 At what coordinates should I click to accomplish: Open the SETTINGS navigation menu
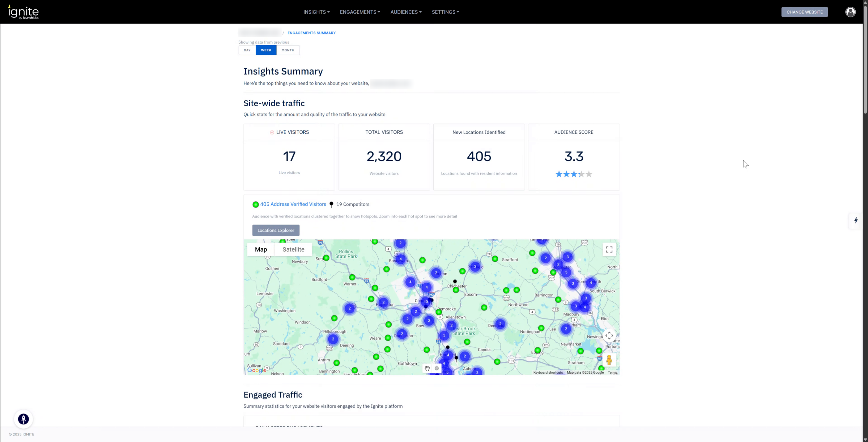(445, 12)
